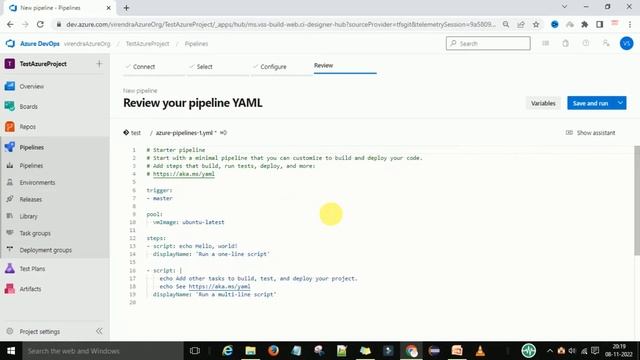Screen dimensions: 640x360
Task: Open Task groups under Pipelines
Action: coord(35,233)
